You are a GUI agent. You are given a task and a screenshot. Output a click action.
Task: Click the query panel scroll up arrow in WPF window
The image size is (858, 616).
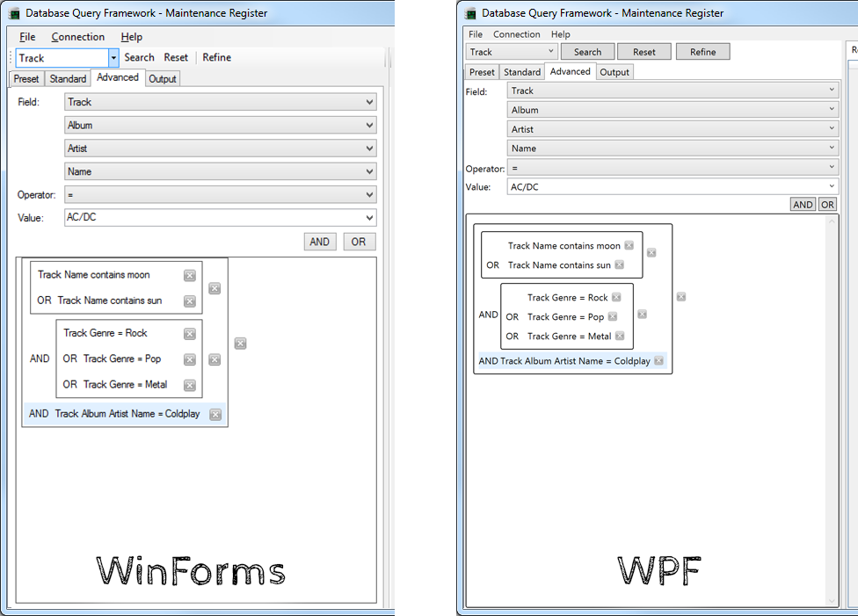point(832,221)
